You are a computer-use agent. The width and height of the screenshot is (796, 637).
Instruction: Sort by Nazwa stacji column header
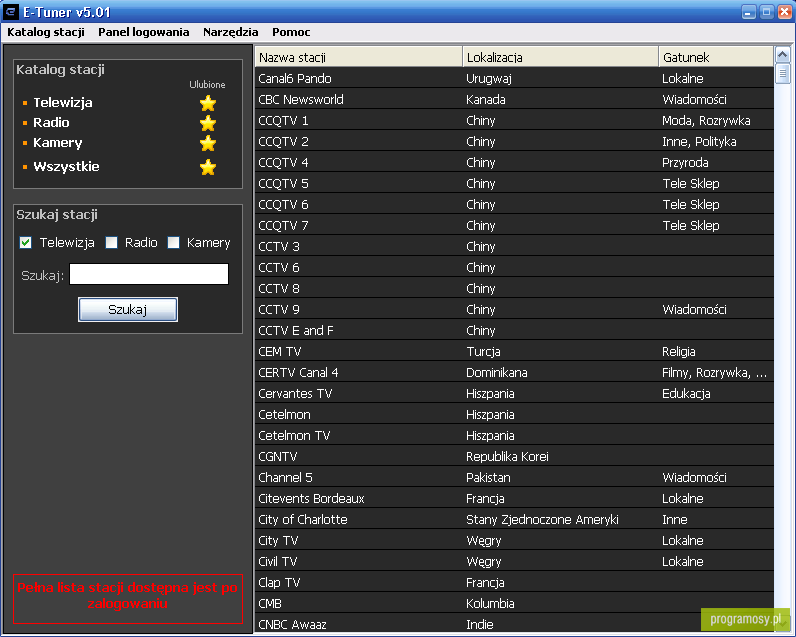tap(359, 57)
